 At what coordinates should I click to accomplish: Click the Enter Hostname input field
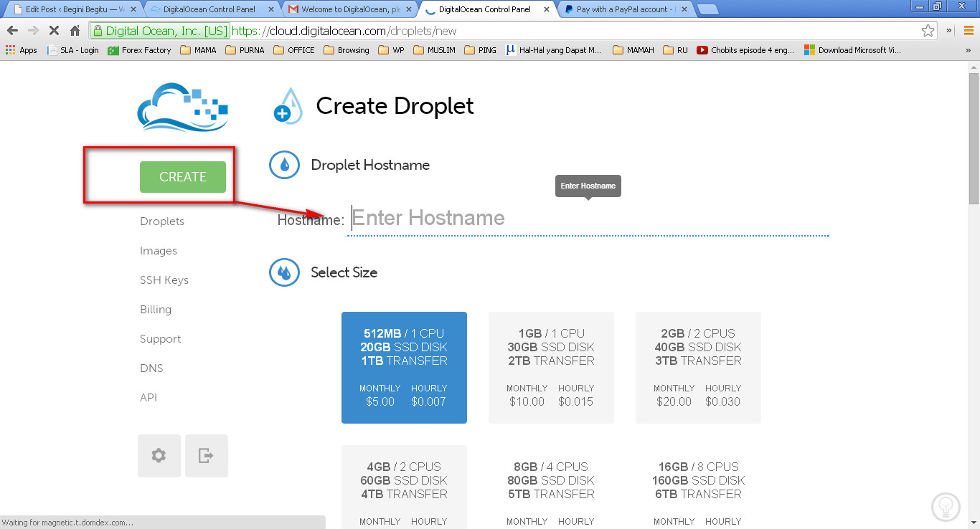pos(588,218)
